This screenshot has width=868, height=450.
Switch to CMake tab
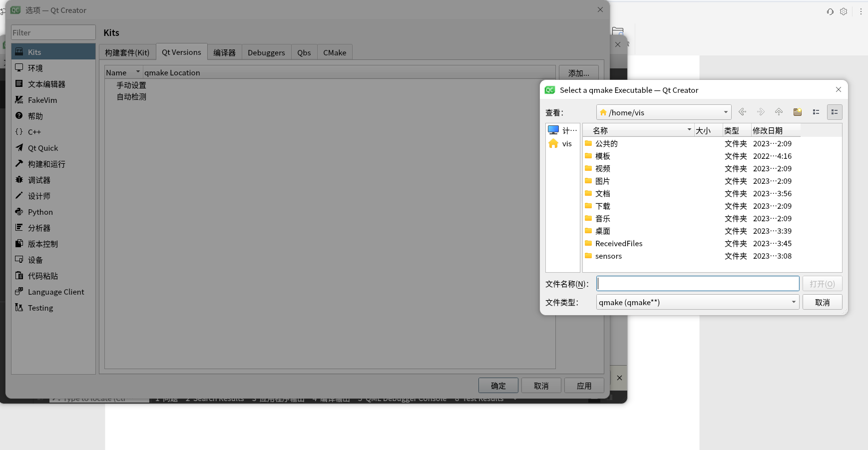click(x=335, y=52)
